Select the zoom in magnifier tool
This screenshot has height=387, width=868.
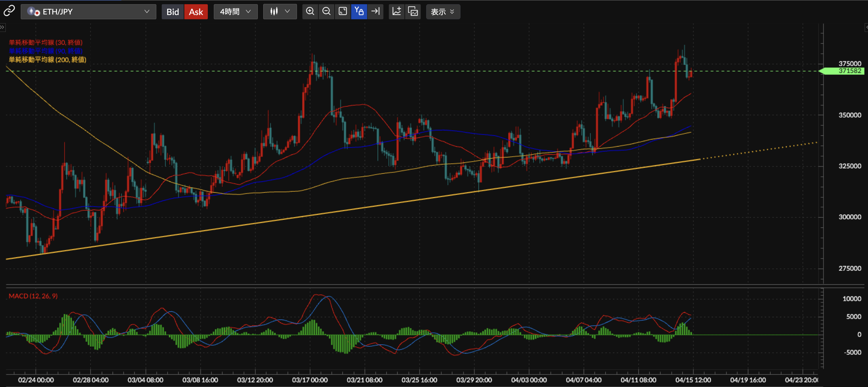point(310,11)
